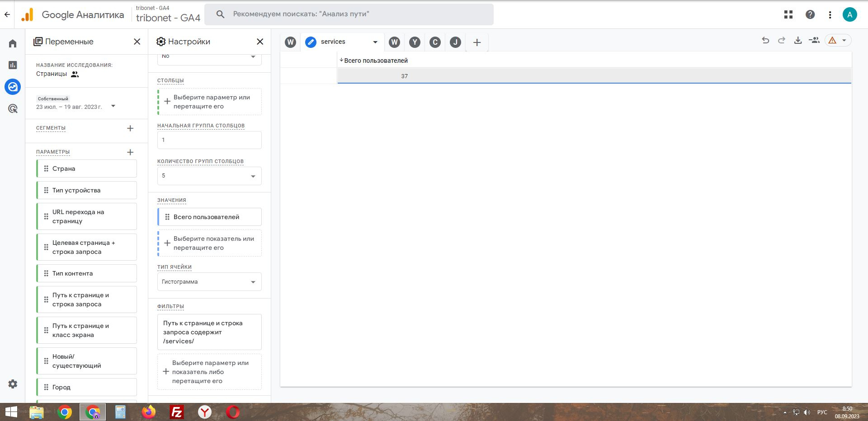The image size is (868, 421).
Task: Open the cell type dropdown showing Гистограмма
Action: coord(209,282)
